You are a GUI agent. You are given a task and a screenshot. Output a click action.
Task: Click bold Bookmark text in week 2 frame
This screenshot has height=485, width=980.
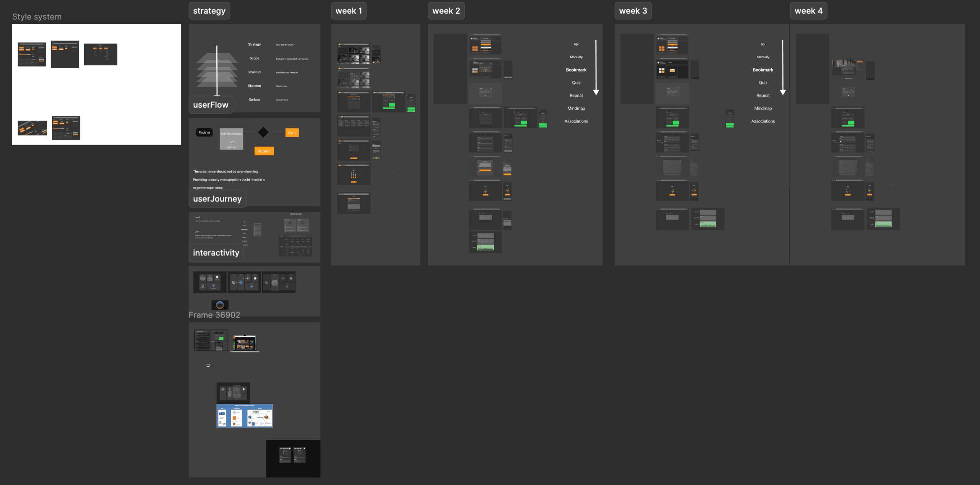tap(576, 70)
